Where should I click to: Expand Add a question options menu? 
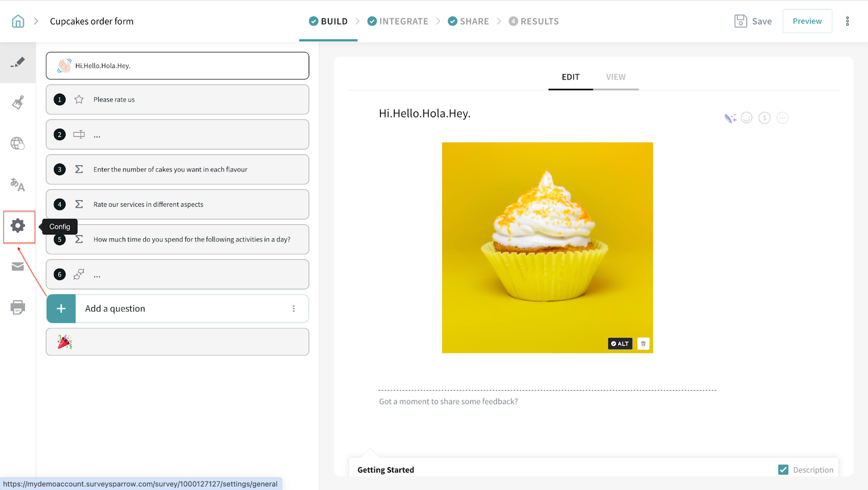point(293,309)
